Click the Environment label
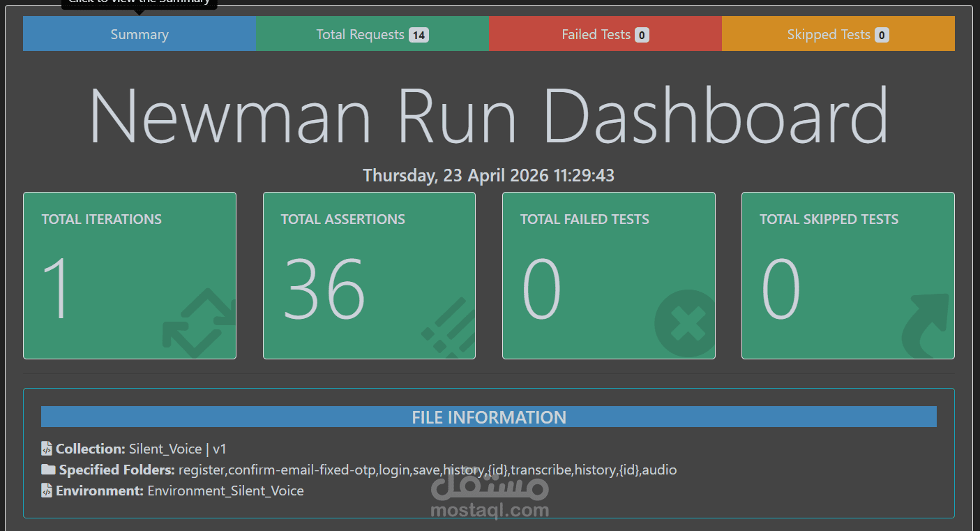This screenshot has height=531, width=980. tap(100, 491)
